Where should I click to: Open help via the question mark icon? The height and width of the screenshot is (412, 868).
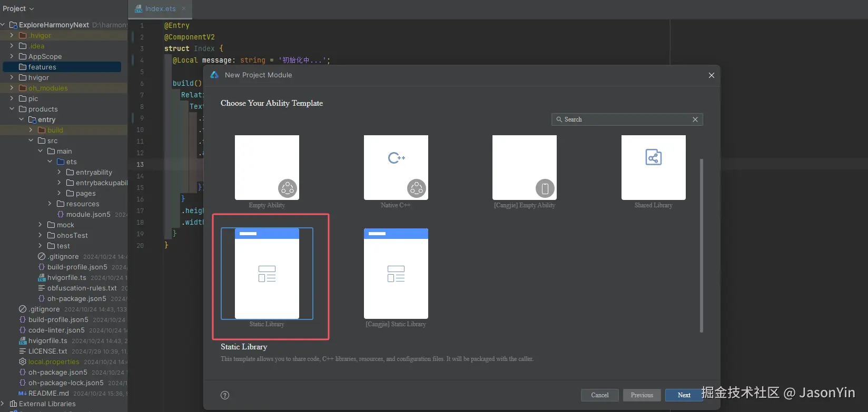click(225, 395)
